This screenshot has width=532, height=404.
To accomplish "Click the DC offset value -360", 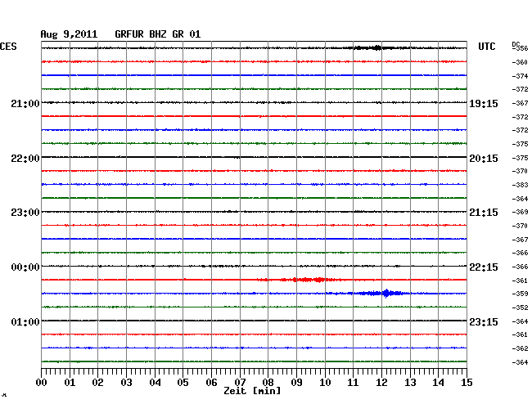I will 520,62.
